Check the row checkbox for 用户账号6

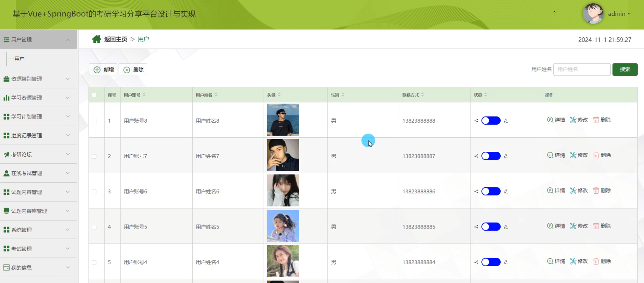coord(94,192)
